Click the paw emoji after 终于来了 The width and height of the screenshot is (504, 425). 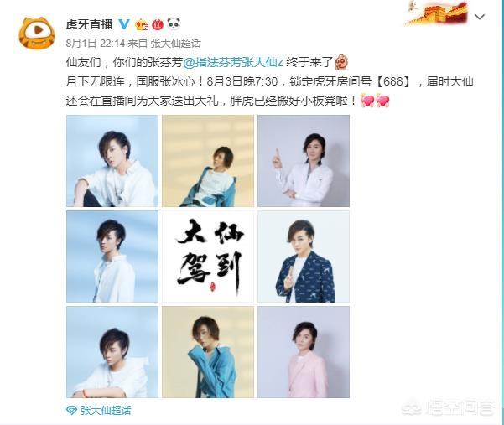(x=341, y=62)
